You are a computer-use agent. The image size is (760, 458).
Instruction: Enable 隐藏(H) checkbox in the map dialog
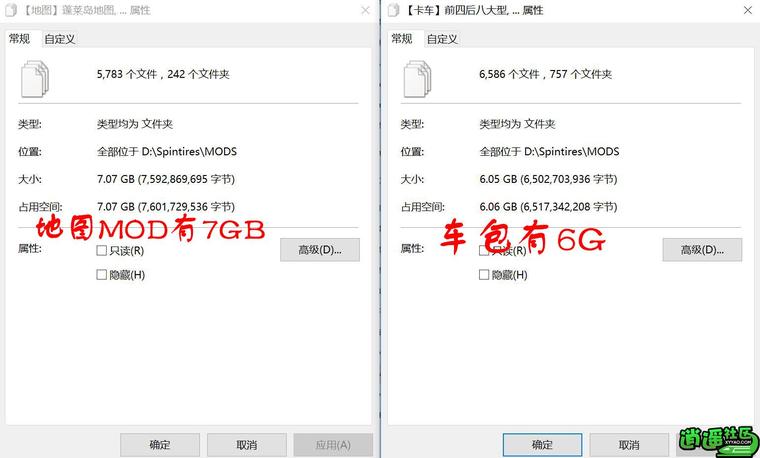pos(101,275)
